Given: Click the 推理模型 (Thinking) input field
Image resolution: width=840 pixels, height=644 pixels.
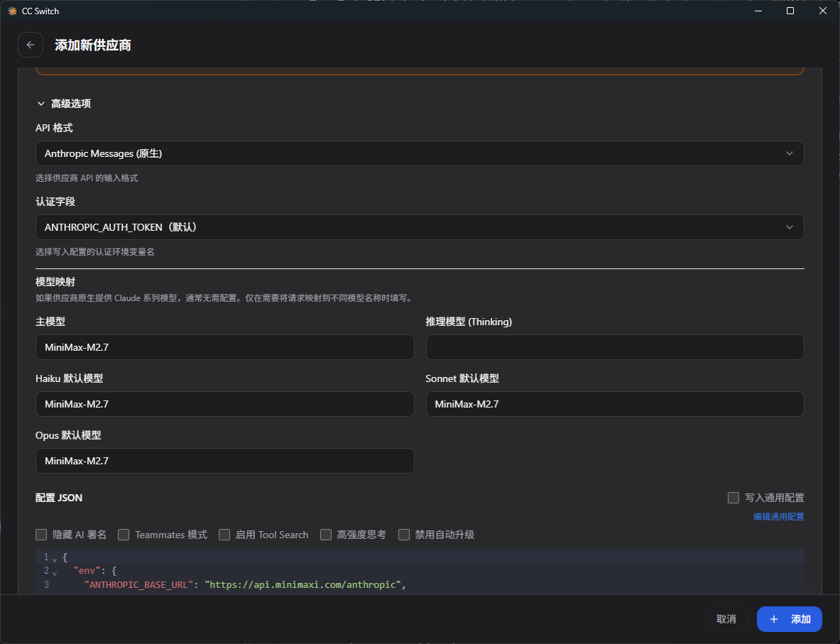Looking at the screenshot, I should point(614,347).
